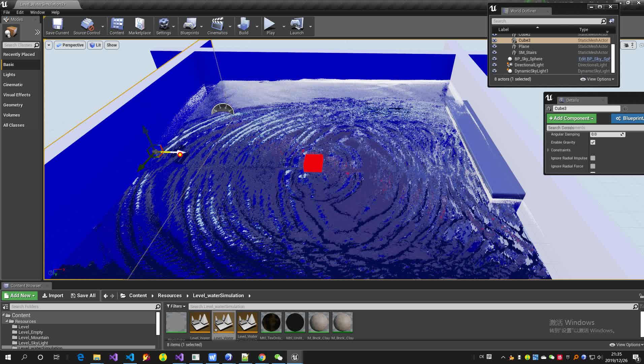This screenshot has width=644, height=364.
Task: Open the Perspective view dropdown
Action: click(70, 45)
